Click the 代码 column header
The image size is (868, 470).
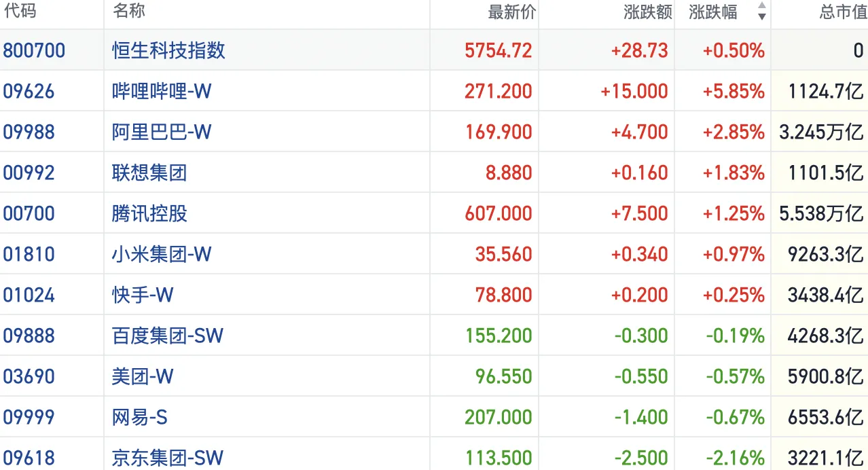(x=20, y=11)
